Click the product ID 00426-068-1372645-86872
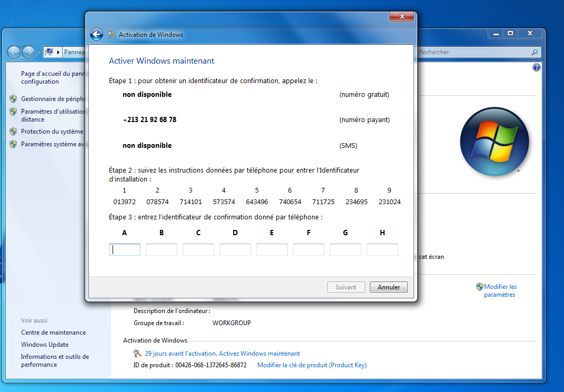 211,365
